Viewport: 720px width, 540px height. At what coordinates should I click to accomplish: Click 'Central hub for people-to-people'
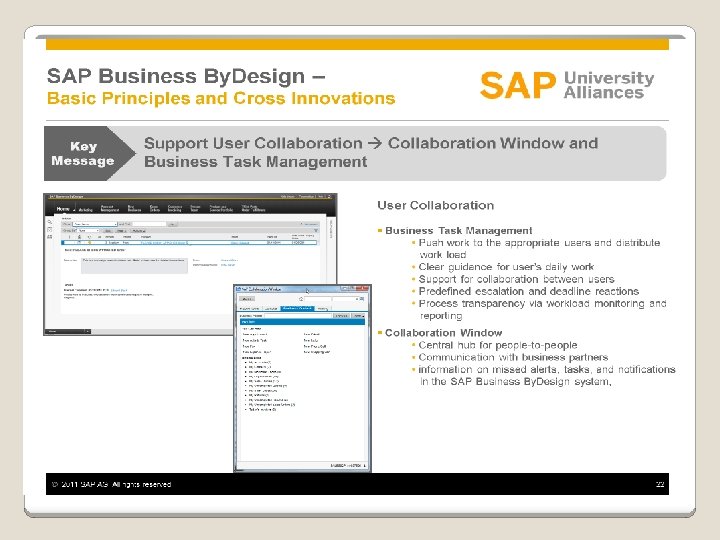tap(498, 345)
